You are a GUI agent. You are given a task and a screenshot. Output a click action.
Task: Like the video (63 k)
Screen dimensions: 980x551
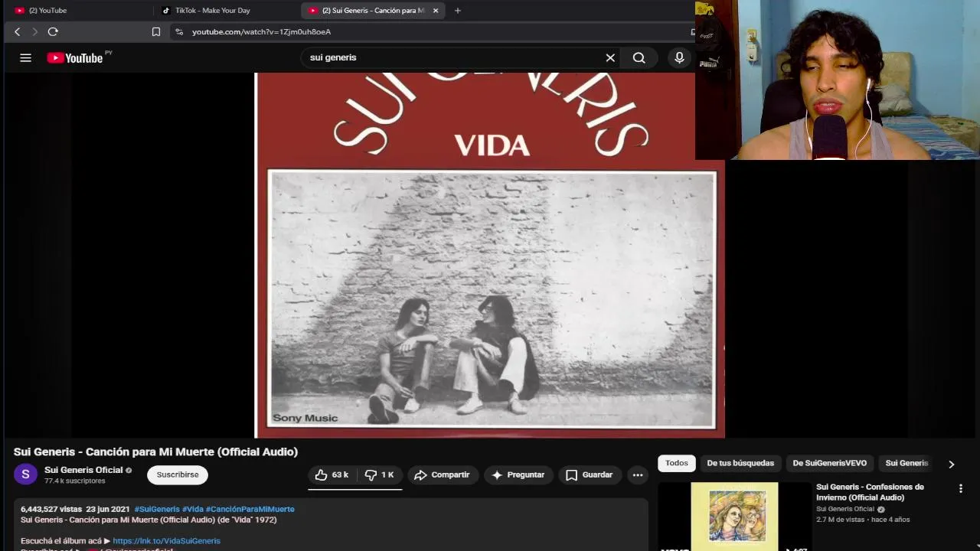point(332,474)
